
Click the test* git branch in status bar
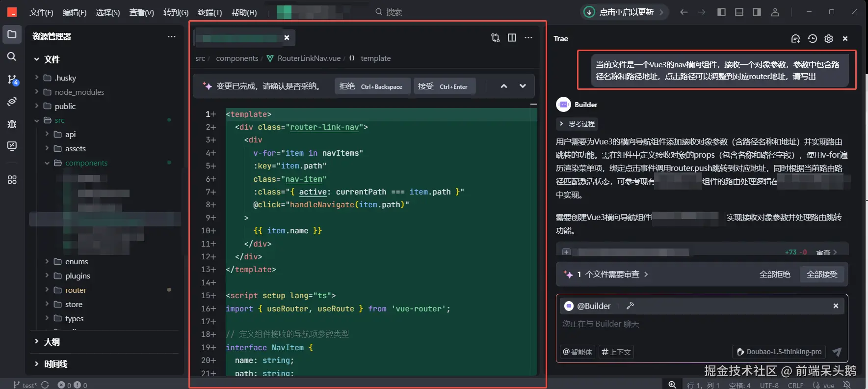[x=25, y=385]
